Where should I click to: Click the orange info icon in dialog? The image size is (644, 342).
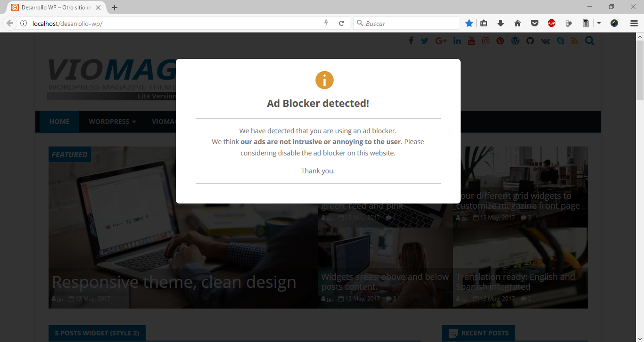pyautogui.click(x=324, y=80)
